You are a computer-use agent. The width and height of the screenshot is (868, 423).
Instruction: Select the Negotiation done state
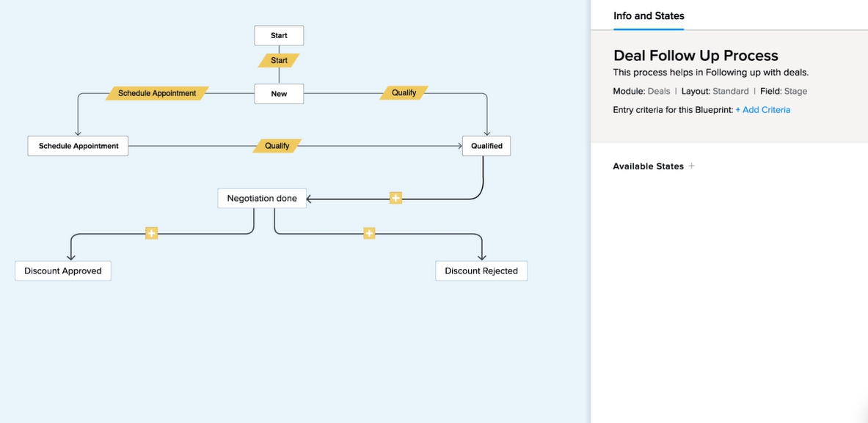click(262, 198)
